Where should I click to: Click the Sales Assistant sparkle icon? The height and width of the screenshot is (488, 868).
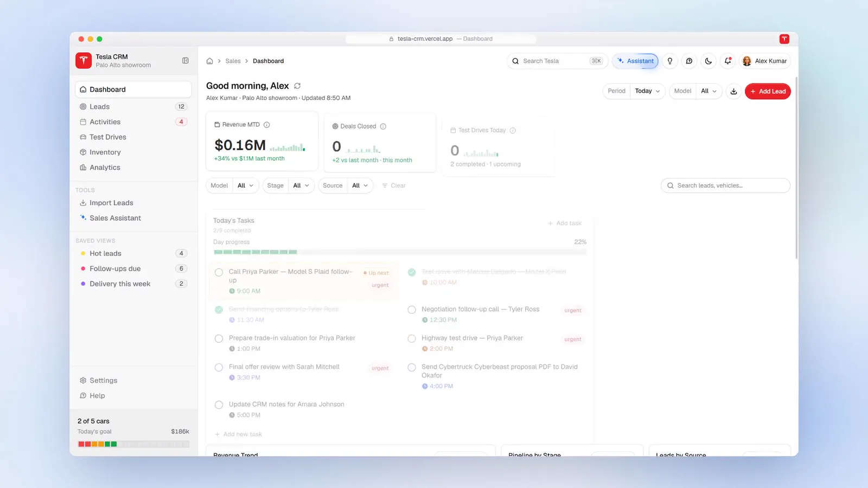[83, 218]
